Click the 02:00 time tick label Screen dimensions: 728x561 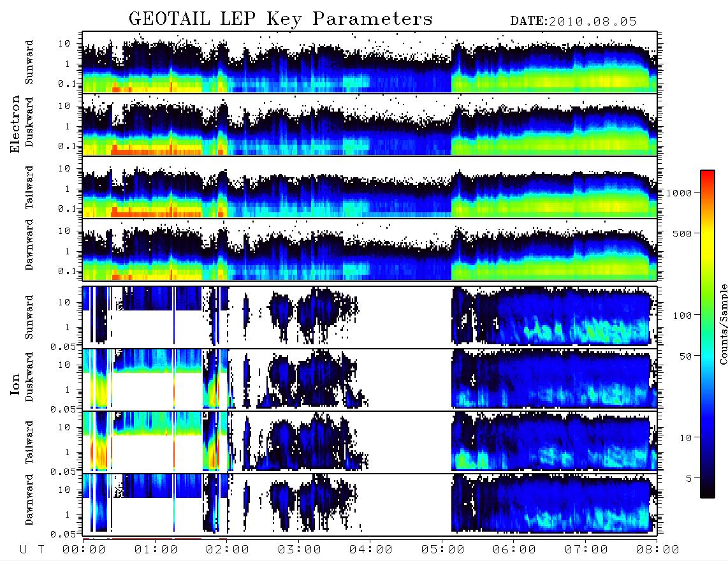click(x=228, y=550)
